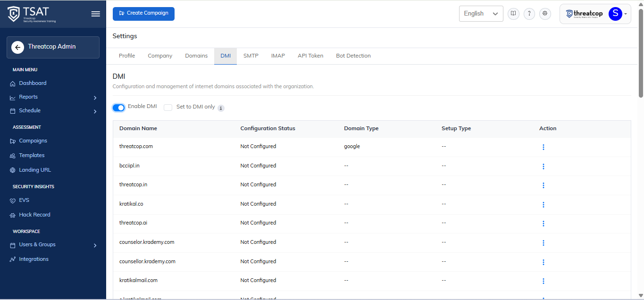Screen dimensions: 644x300
Task: Open account dropdown arrow beside avatar
Action: (x=626, y=14)
